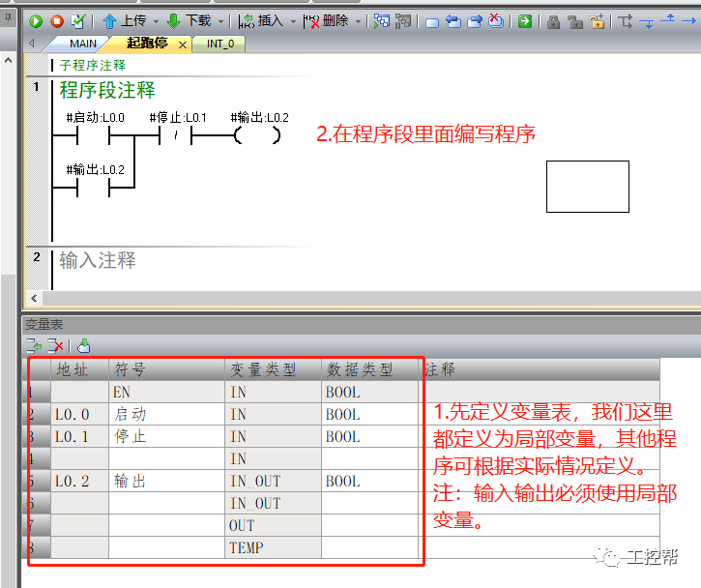The image size is (701, 588).
Task: Click the grey pause status icon
Action: [x=403, y=21]
